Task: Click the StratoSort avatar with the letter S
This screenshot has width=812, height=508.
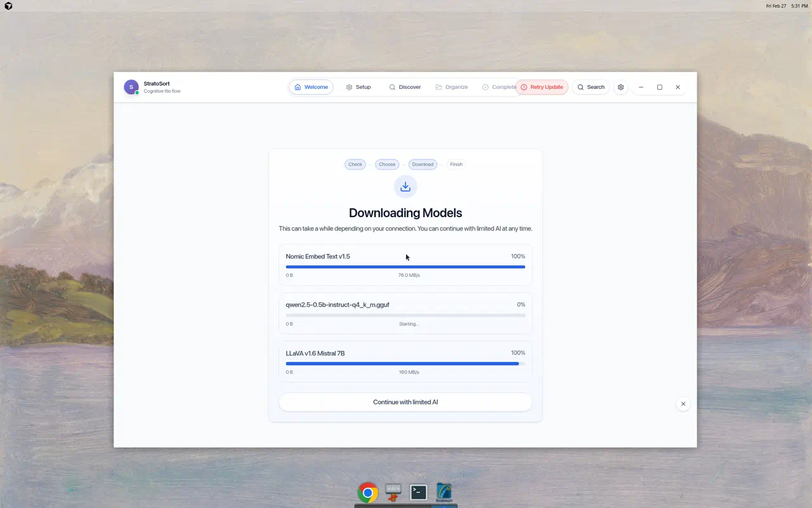Action: tap(131, 87)
